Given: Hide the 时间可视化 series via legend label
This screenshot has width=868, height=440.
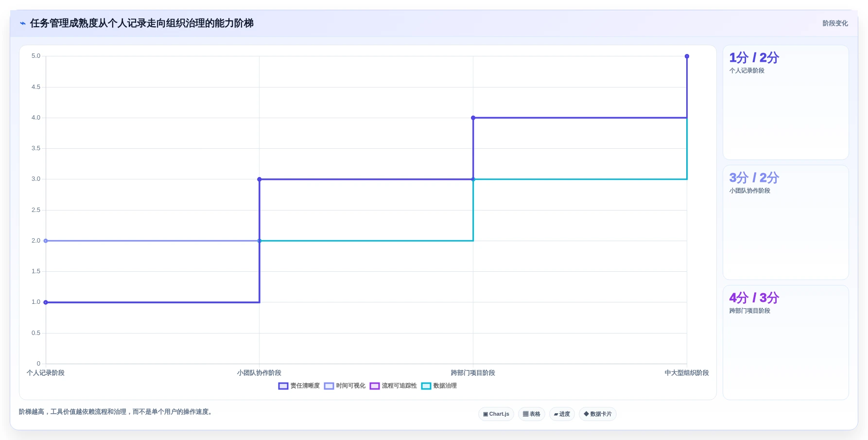Looking at the screenshot, I should [x=351, y=386].
